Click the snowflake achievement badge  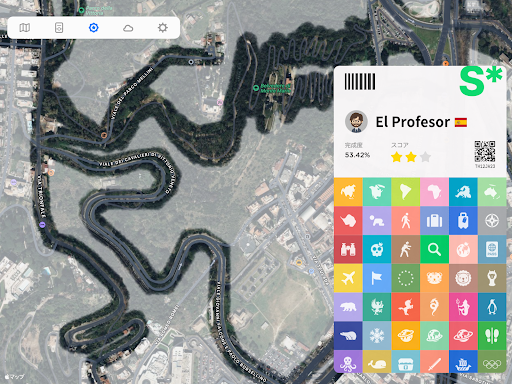pos(377,336)
